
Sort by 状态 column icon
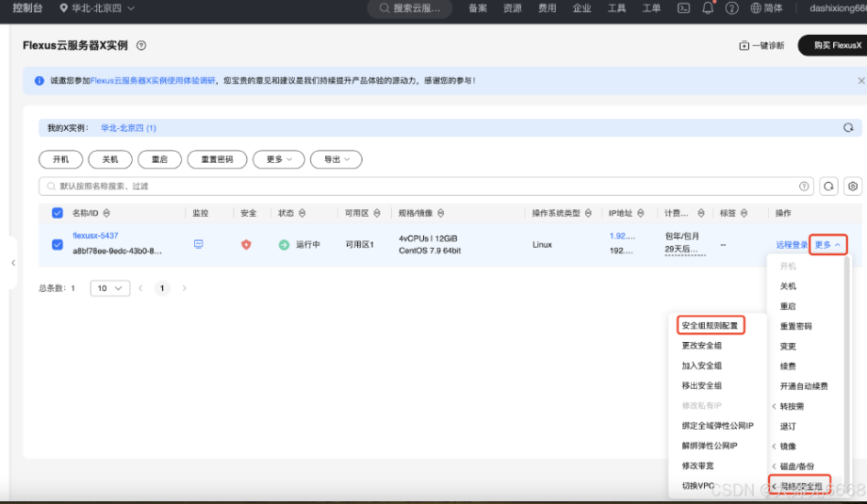tap(302, 213)
